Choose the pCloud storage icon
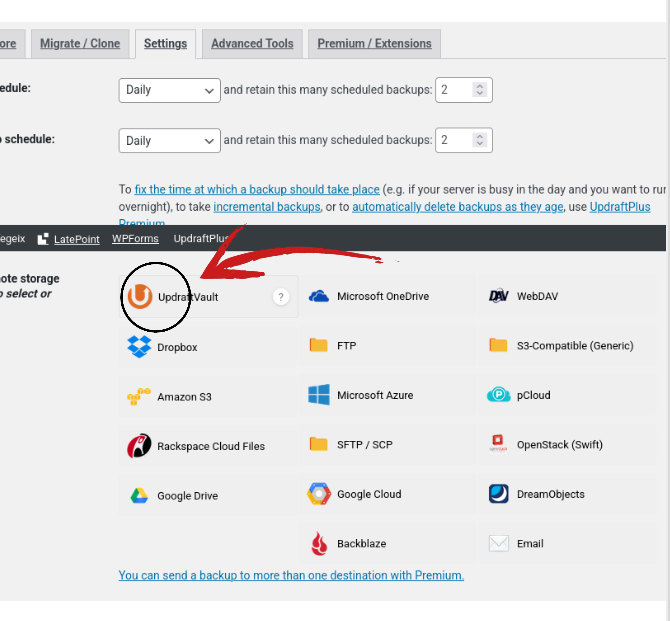Screen dimensions: 670x621 click(499, 395)
